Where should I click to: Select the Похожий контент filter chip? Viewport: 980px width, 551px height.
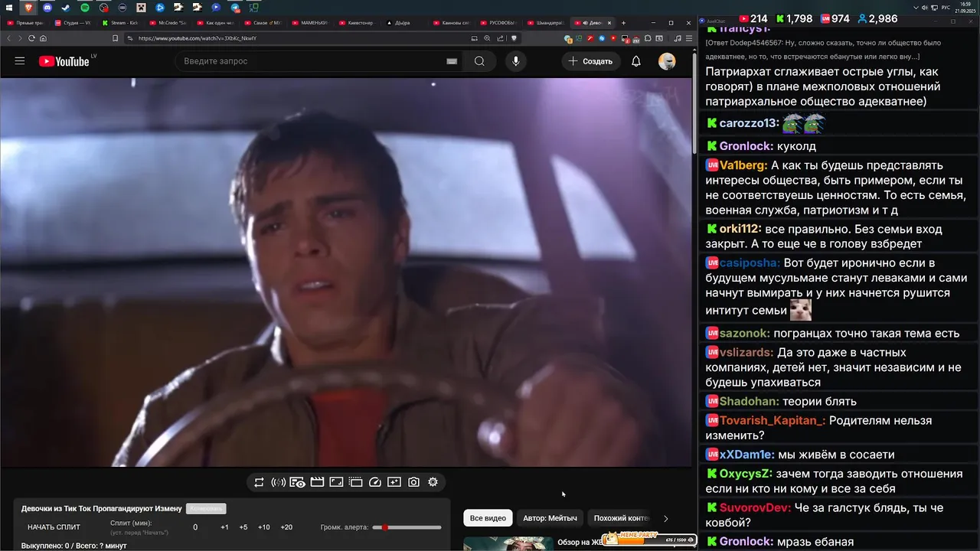(x=621, y=518)
